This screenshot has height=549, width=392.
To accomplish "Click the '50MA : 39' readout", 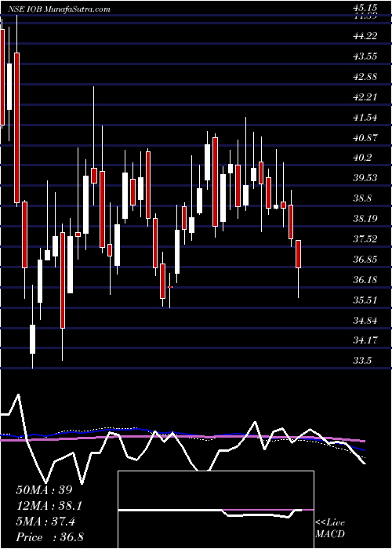I will click(x=43, y=490).
